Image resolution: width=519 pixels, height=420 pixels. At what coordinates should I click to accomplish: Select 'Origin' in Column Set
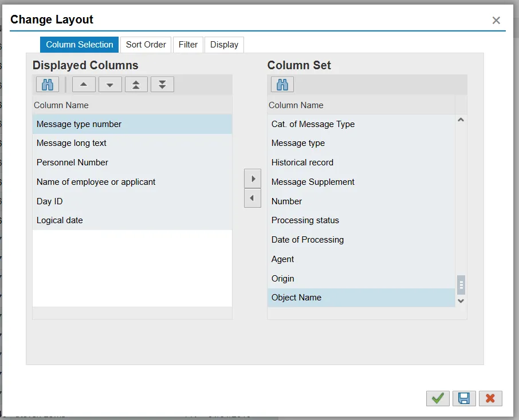tap(361, 279)
